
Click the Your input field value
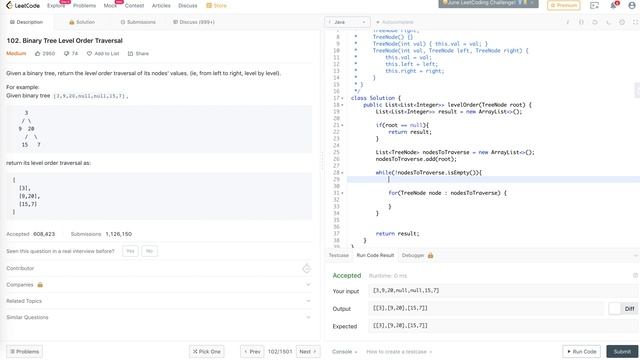pos(504,291)
